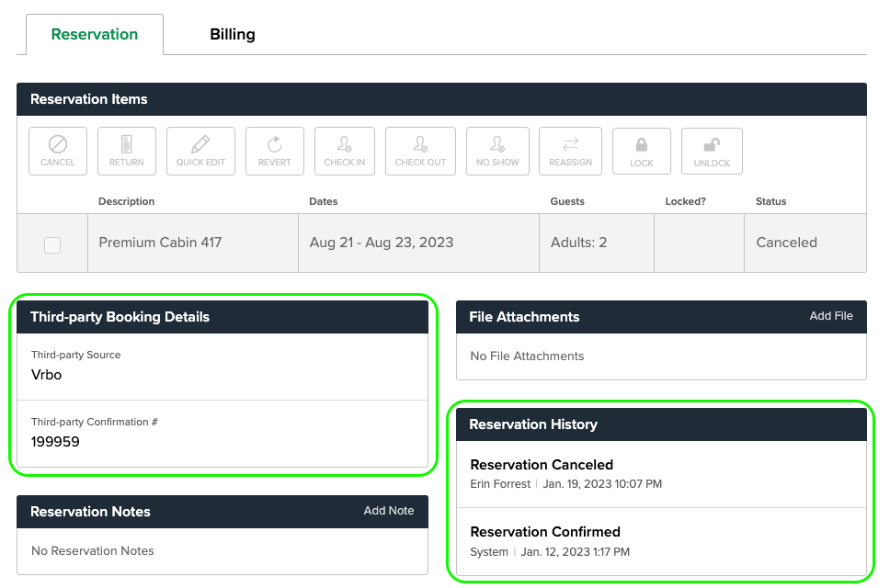Switch to the Billing tab
This screenshot has width=890, height=588.
(x=232, y=34)
